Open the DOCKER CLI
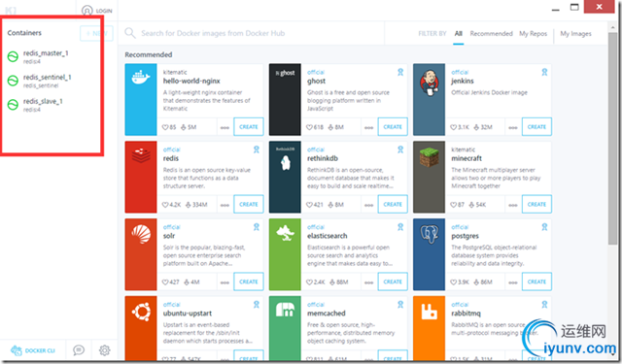Screen dimensions: 622x364 pyautogui.click(x=33, y=350)
